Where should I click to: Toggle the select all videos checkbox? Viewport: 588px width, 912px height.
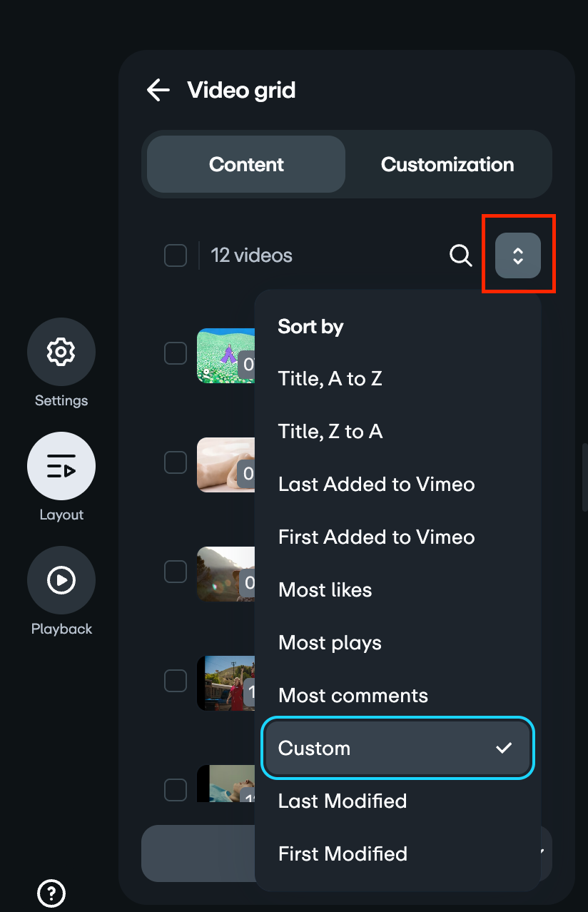[176, 255]
